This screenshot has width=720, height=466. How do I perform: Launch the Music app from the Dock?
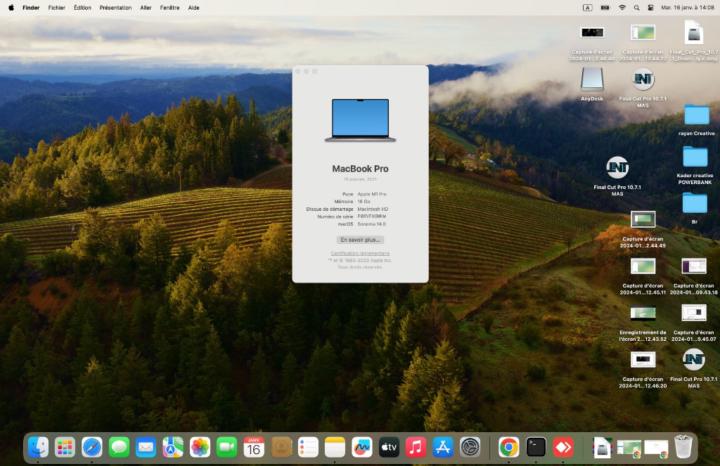click(x=416, y=447)
